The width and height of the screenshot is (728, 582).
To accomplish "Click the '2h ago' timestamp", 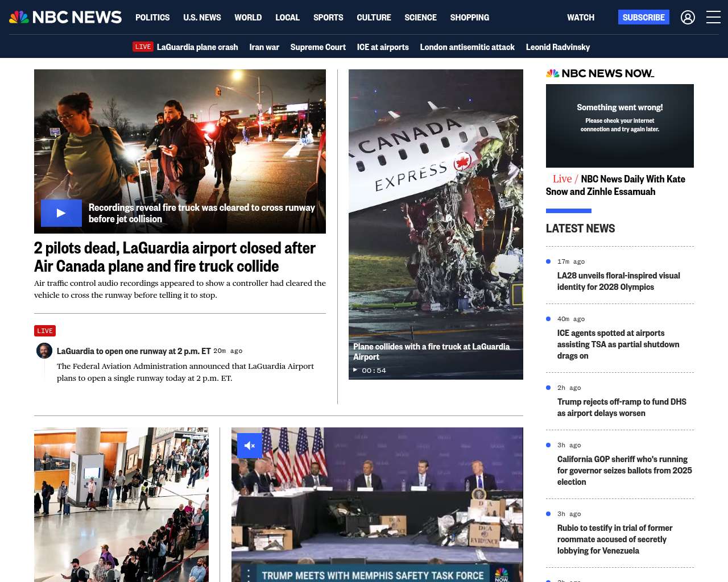I will (x=569, y=388).
